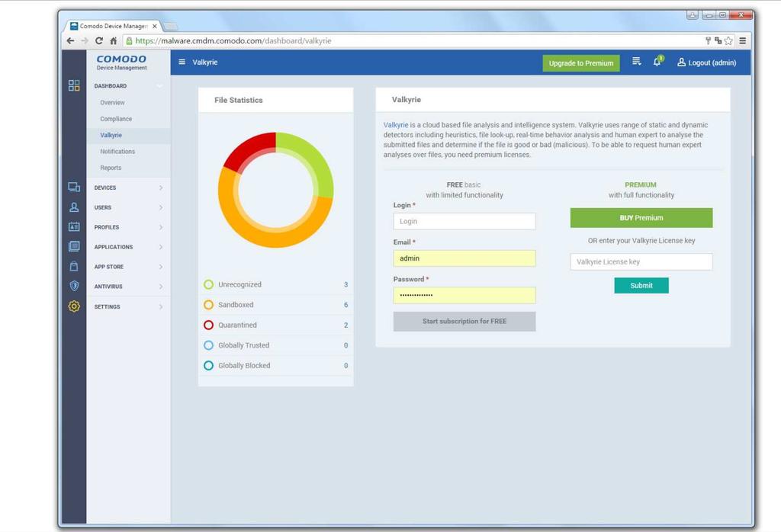Expand the Devices menu chevron

pyautogui.click(x=161, y=187)
